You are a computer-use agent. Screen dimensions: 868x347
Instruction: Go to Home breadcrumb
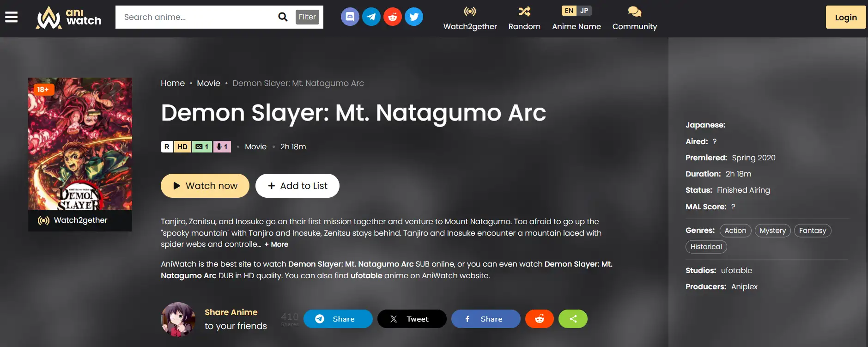coord(173,83)
